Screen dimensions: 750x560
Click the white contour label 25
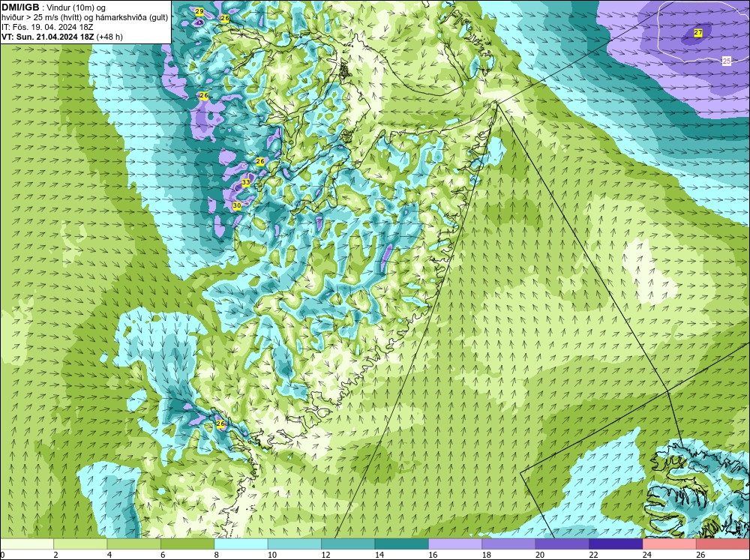coord(727,61)
